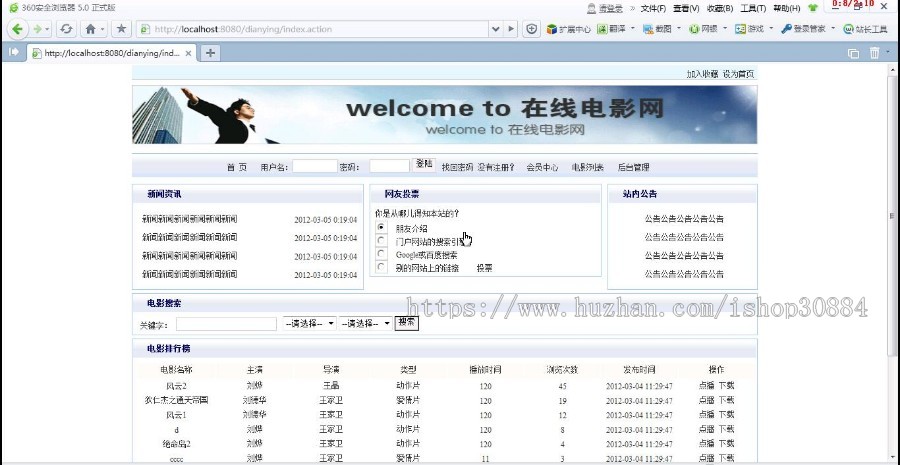
Task: Click the tab bar window restore icon
Action: pos(854,53)
